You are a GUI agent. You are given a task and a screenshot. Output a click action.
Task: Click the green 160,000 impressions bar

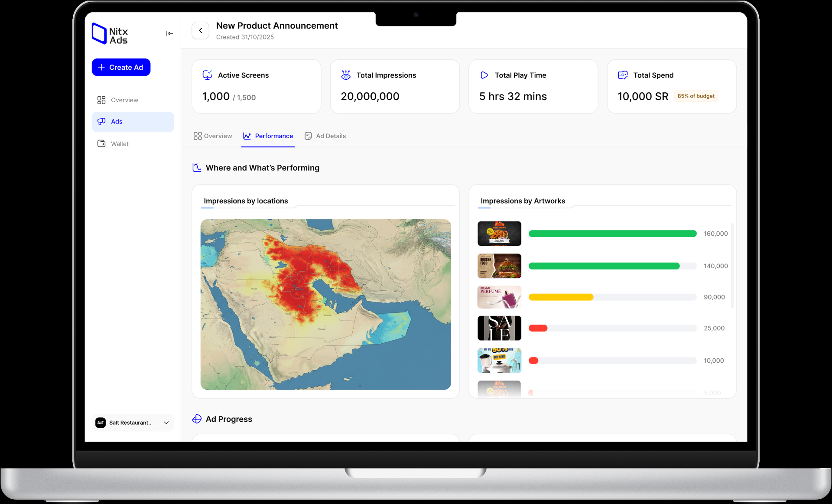click(x=612, y=234)
